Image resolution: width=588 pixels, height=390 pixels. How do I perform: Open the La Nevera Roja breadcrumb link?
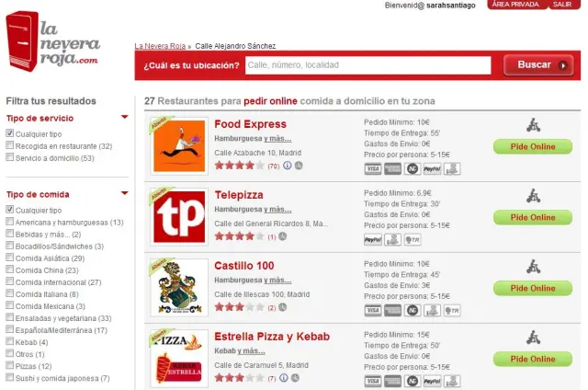(160, 46)
